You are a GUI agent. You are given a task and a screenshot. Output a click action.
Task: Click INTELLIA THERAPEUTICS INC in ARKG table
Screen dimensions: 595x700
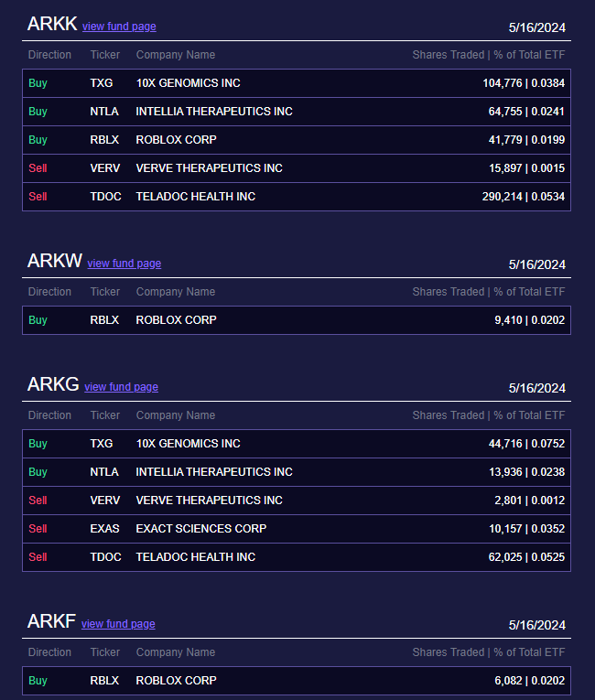coord(214,472)
